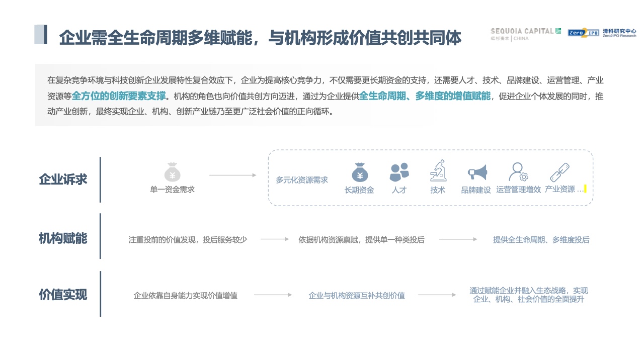This screenshot has width=644, height=362.
Task: Select the 多元化资源需求 label
Action: coord(301,180)
